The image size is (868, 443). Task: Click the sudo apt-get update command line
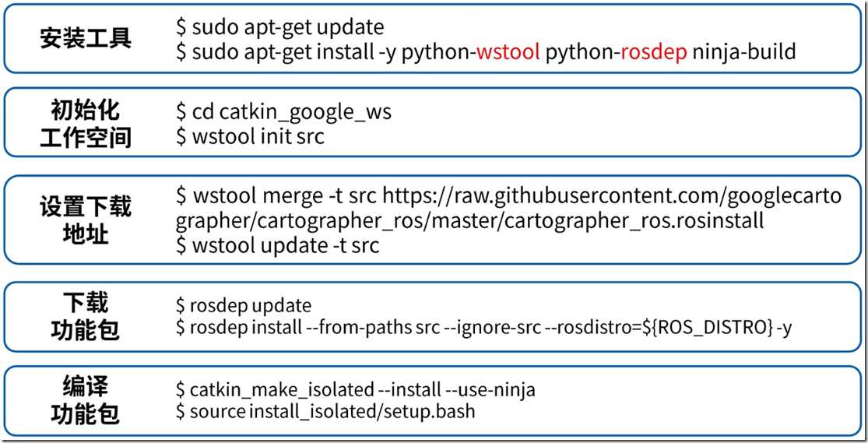pyautogui.click(x=280, y=28)
